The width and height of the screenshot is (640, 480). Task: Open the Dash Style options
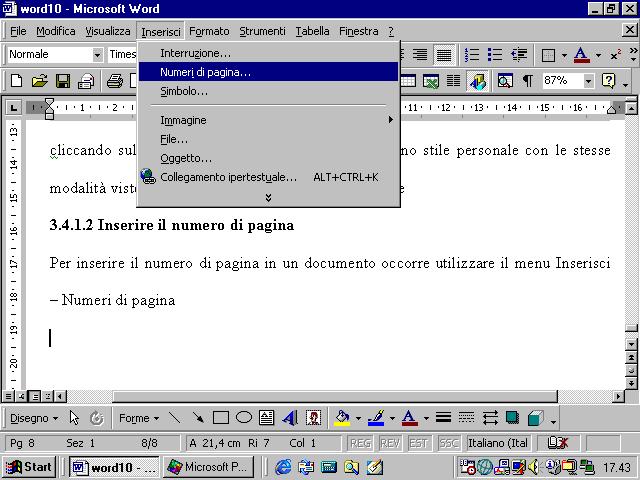pyautogui.click(x=466, y=418)
